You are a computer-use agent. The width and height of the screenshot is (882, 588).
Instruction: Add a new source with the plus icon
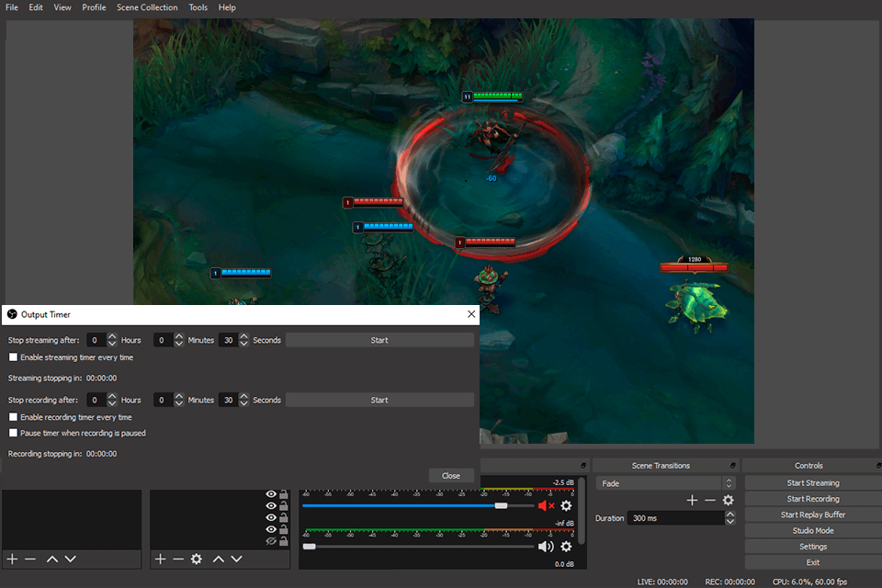[x=159, y=559]
